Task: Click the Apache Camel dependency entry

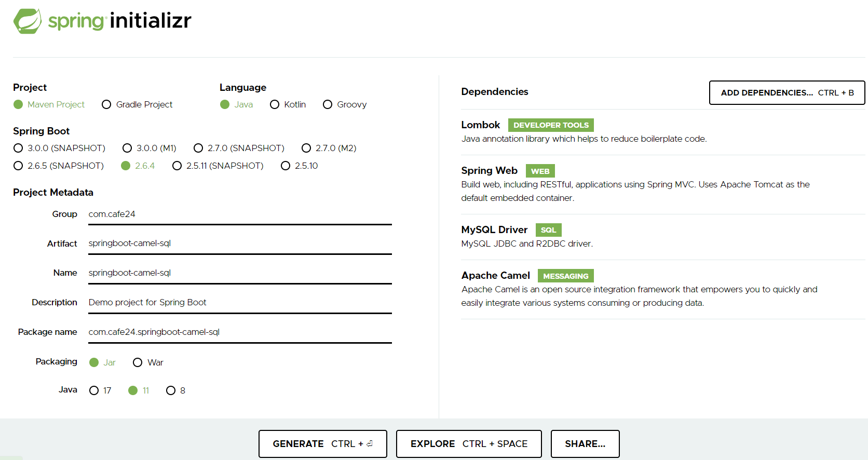Action: 663,289
